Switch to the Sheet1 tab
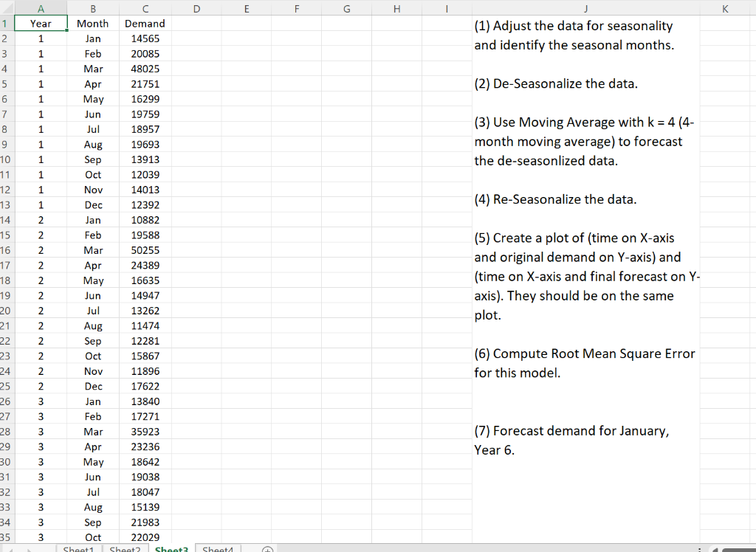756x552 pixels. [x=78, y=549]
